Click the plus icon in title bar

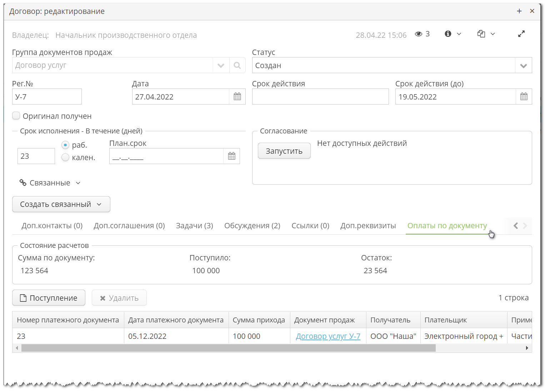click(x=519, y=11)
